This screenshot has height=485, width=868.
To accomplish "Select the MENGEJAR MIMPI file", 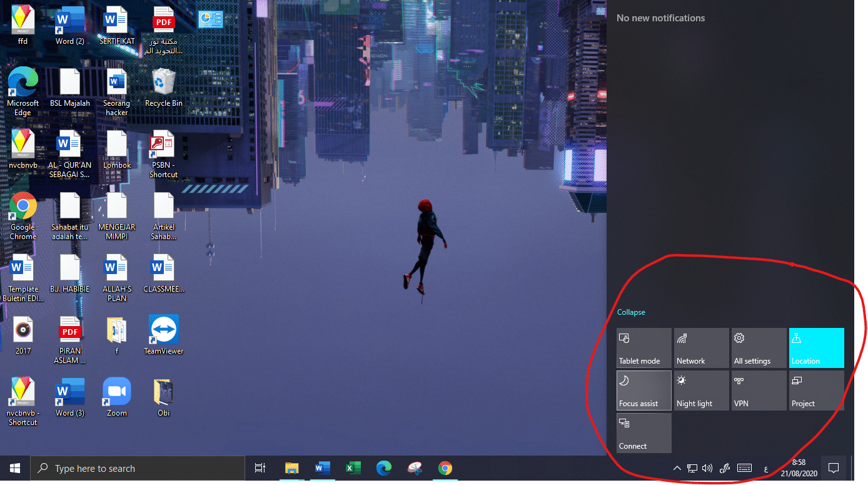I will tap(116, 216).
